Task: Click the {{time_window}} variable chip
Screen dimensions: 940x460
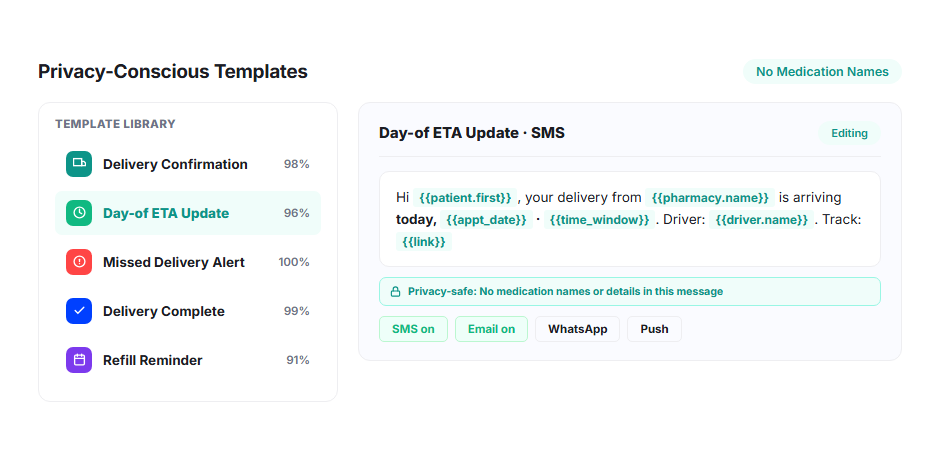Action: [x=599, y=220]
